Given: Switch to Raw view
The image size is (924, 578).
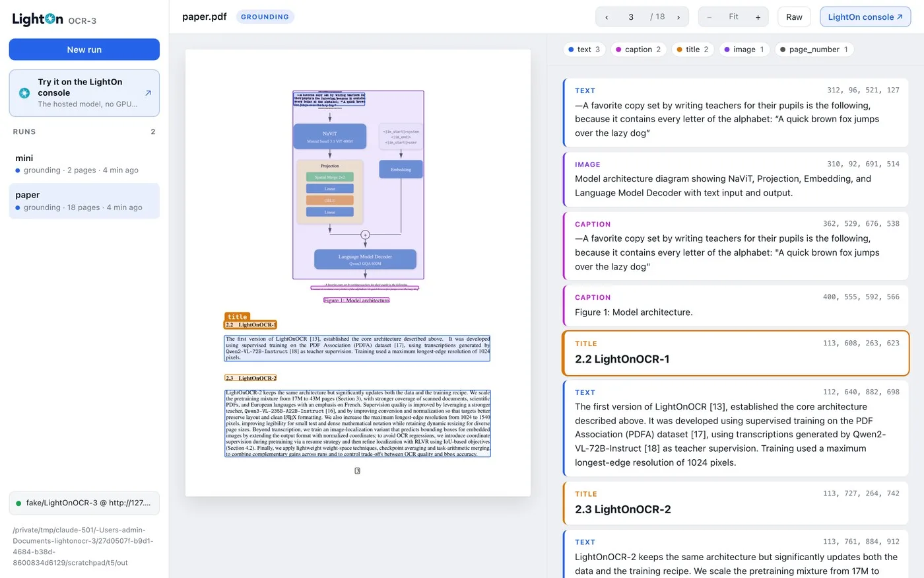Looking at the screenshot, I should [794, 17].
